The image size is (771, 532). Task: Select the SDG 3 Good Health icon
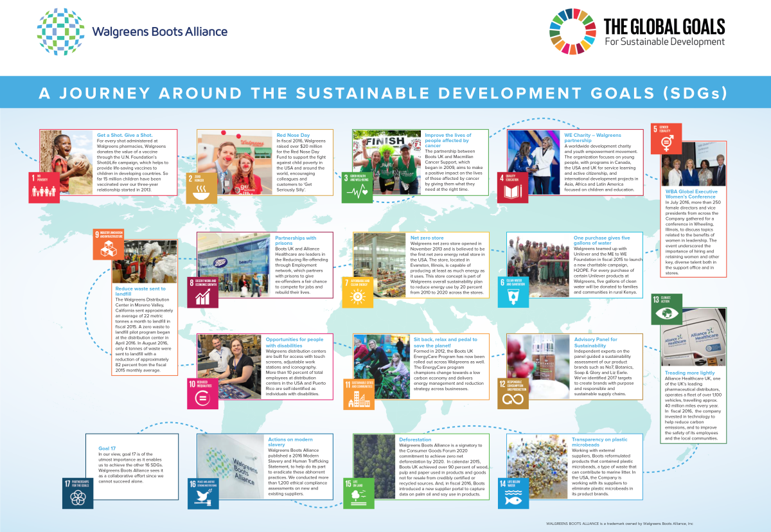tap(357, 187)
